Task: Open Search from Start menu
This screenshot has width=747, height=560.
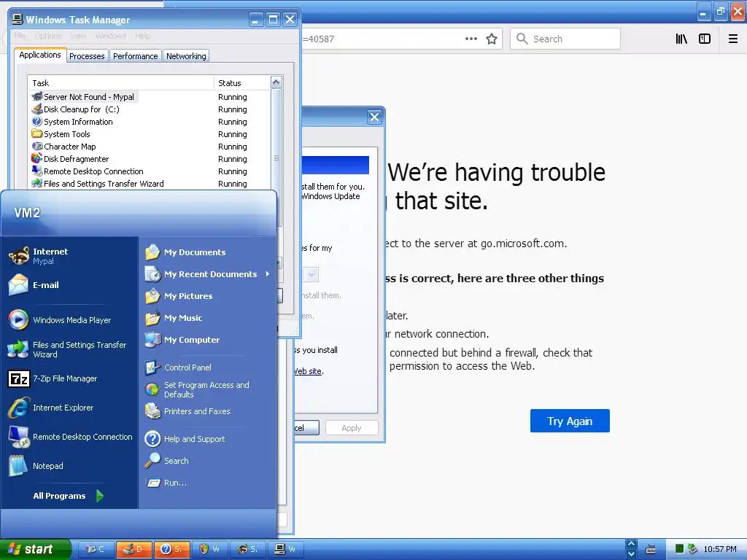Action: click(x=167, y=461)
